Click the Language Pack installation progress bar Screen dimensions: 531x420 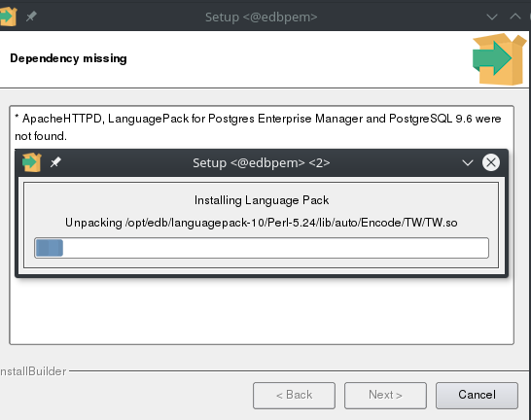(262, 248)
